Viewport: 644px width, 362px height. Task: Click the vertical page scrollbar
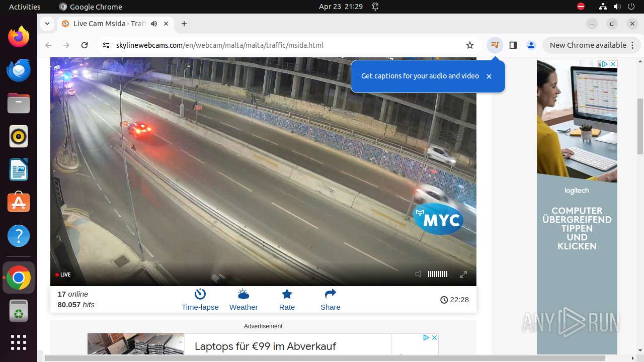640,126
